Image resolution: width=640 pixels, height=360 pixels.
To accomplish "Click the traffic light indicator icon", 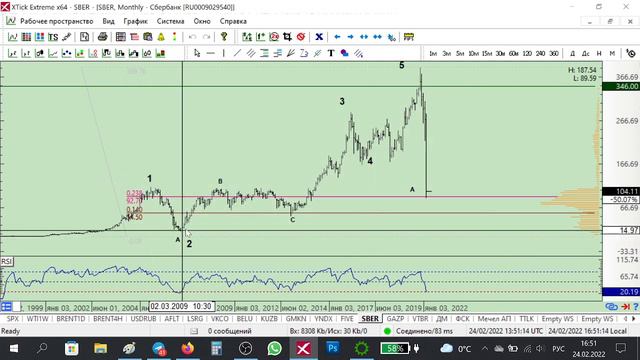I will [x=174, y=37].
